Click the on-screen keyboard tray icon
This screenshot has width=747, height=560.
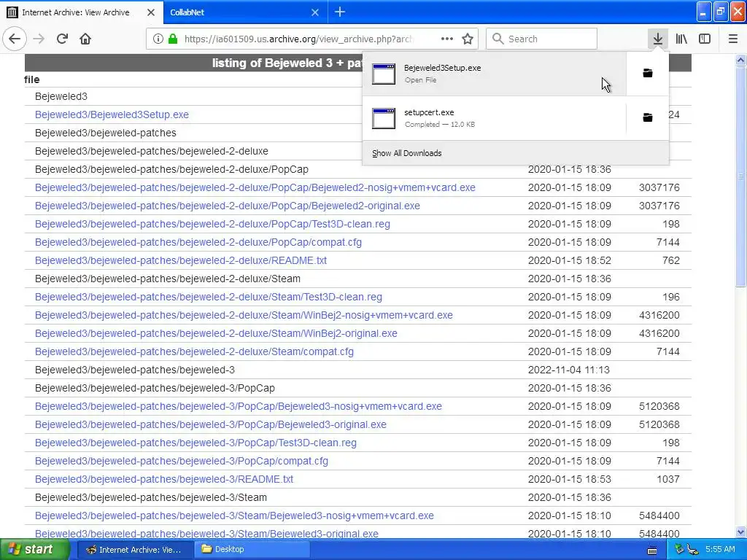pos(651,551)
